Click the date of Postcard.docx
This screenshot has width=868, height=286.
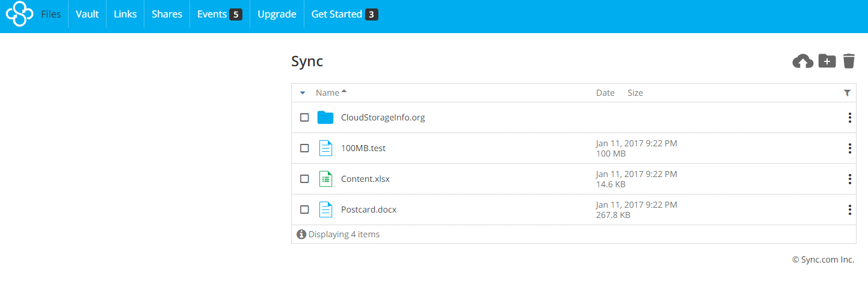tap(636, 205)
